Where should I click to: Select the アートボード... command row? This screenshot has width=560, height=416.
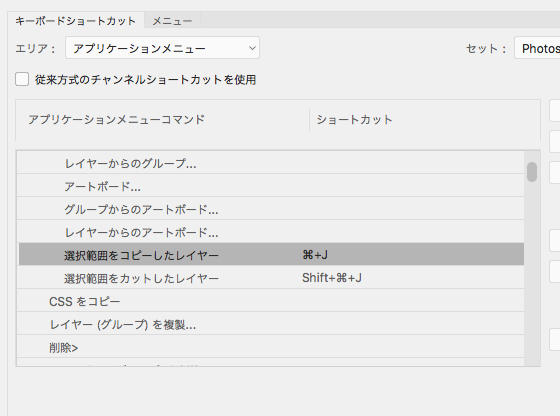pyautogui.click(x=270, y=186)
